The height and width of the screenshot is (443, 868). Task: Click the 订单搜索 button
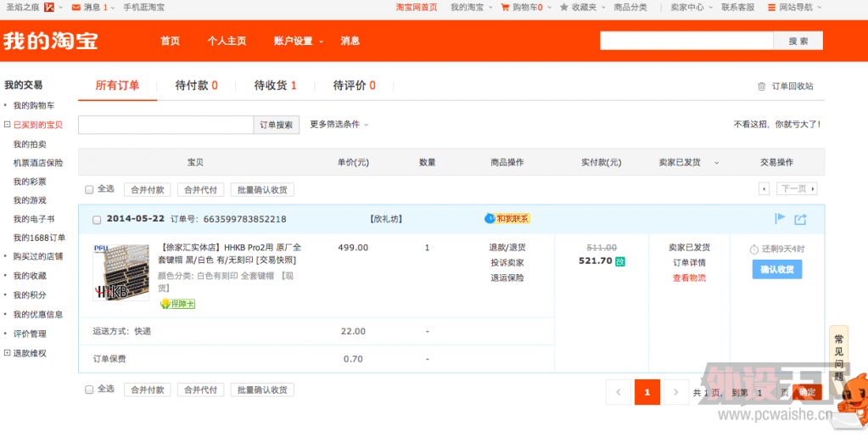(277, 125)
